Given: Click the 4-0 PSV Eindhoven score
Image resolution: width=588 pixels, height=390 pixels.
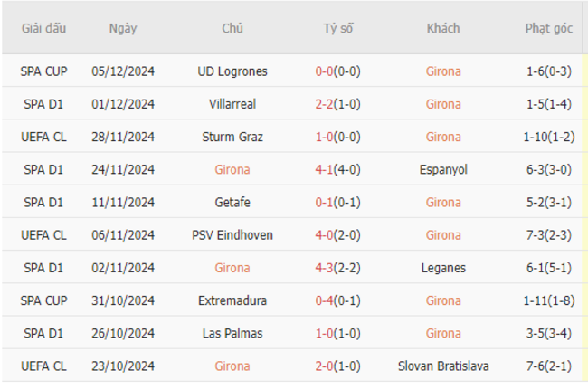Looking at the screenshot, I should click(x=324, y=235).
